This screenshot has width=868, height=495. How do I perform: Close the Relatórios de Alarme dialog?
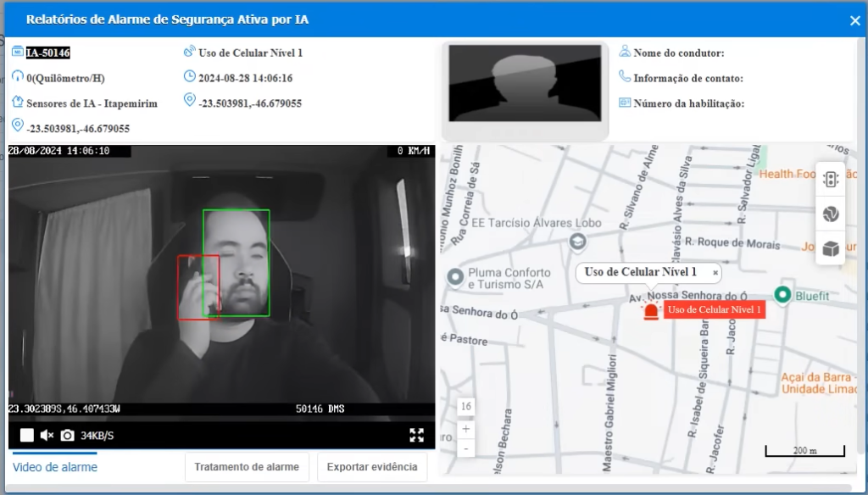(x=854, y=20)
